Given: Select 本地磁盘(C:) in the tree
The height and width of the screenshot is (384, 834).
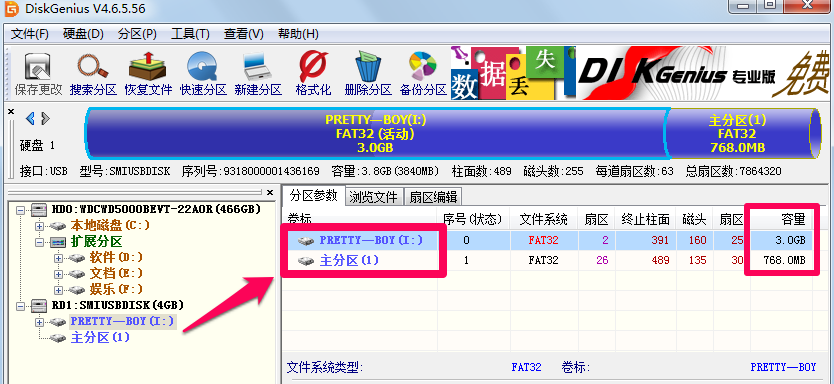Looking at the screenshot, I should click(110, 226).
